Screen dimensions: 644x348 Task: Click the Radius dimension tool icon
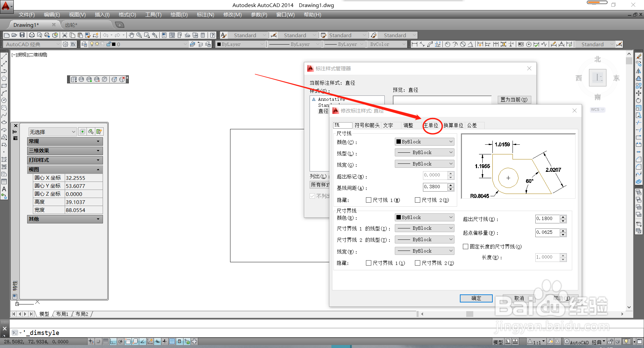coord(447,44)
